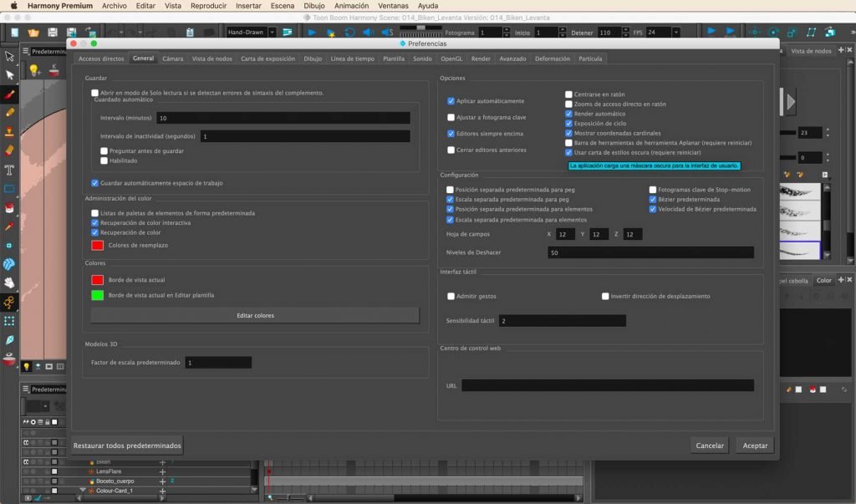
Task: Enable 'Fotogramas clave de Stop-motion' checkbox
Action: (652, 190)
